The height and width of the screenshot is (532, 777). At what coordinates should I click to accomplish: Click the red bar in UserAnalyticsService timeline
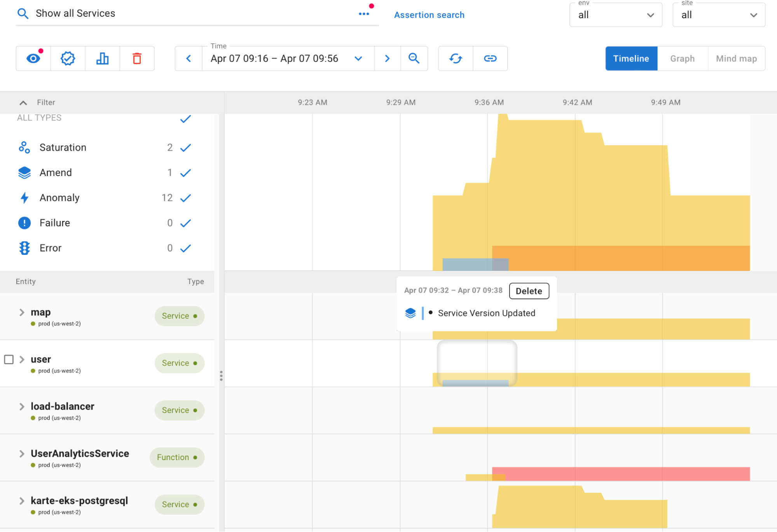point(622,474)
